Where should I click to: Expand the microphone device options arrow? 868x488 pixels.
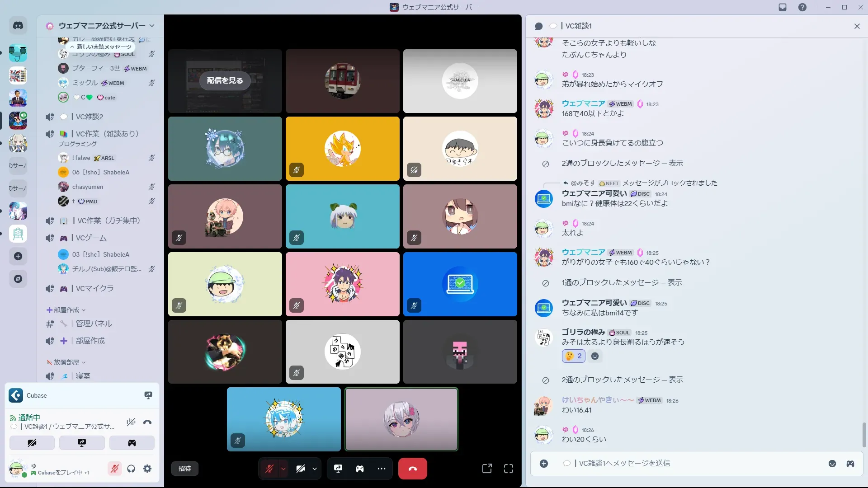(x=283, y=469)
